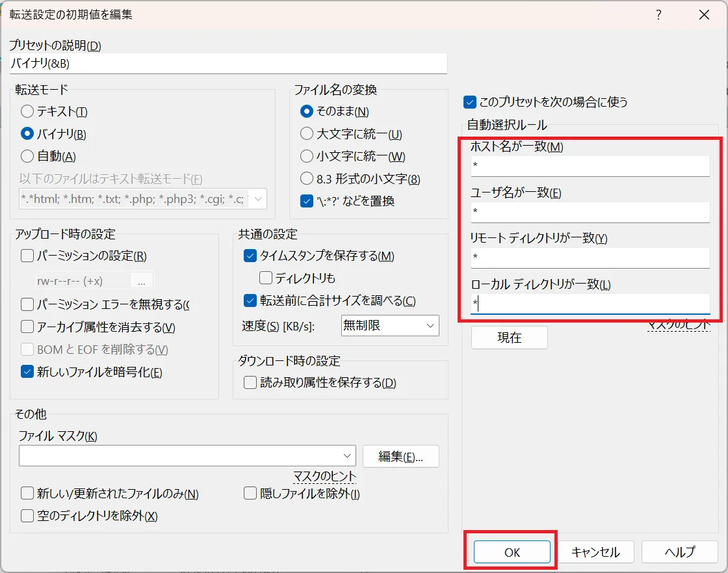Click the ユーザ名が一致 input field

(x=590, y=212)
